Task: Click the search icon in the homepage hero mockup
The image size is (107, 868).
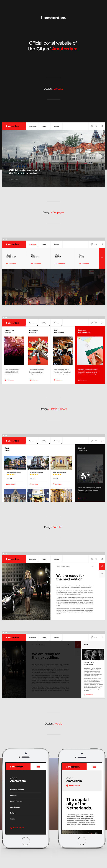Action: 102,126
